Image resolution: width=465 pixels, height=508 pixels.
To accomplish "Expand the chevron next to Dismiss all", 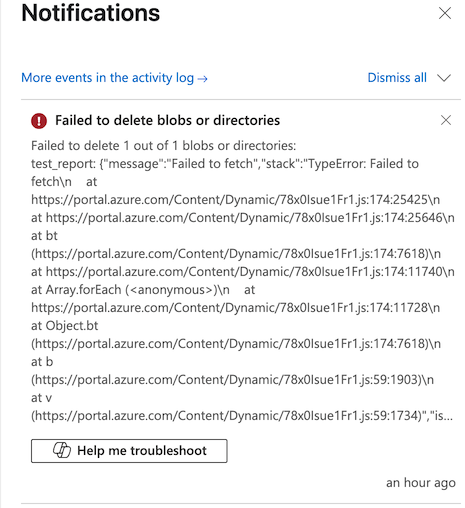I will click(444, 78).
